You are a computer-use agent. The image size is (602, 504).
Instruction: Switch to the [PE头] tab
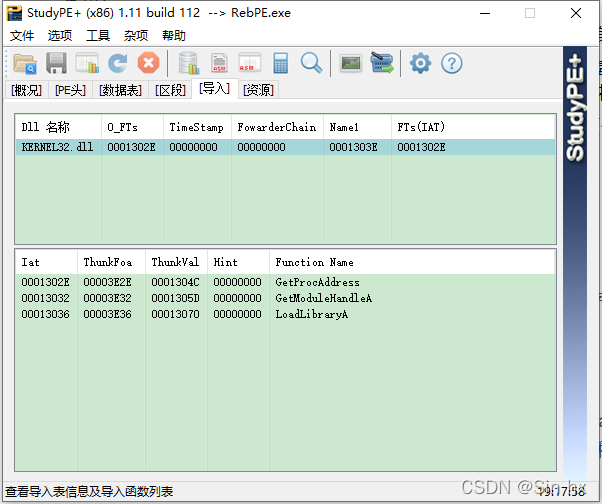70,91
